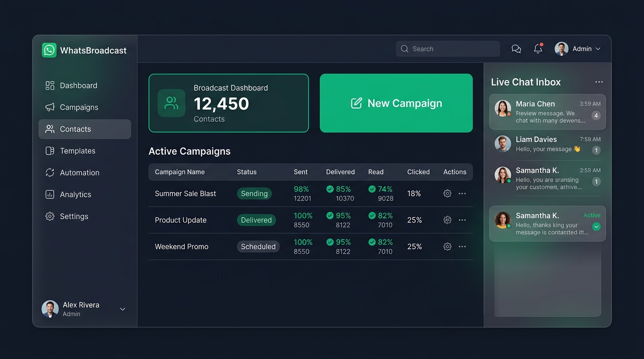Image resolution: width=644 pixels, height=359 pixels.
Task: Open the Active Samantha K. conversation
Action: tap(548, 224)
